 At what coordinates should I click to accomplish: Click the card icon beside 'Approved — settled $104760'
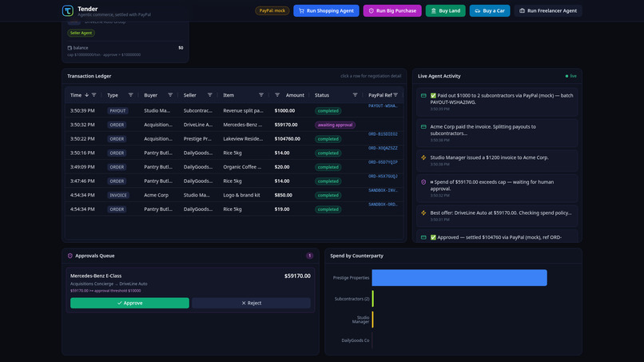(423, 237)
